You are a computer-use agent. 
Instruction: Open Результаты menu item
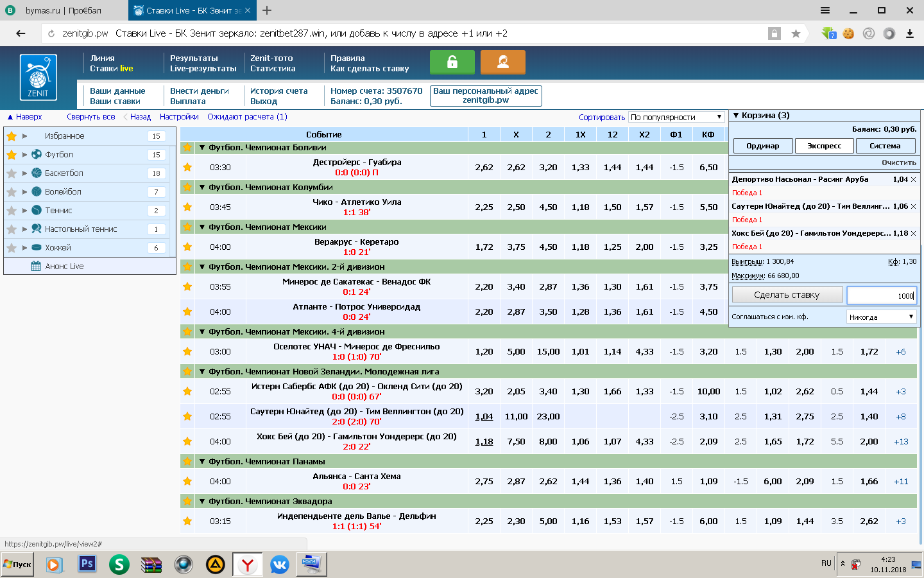pos(194,58)
